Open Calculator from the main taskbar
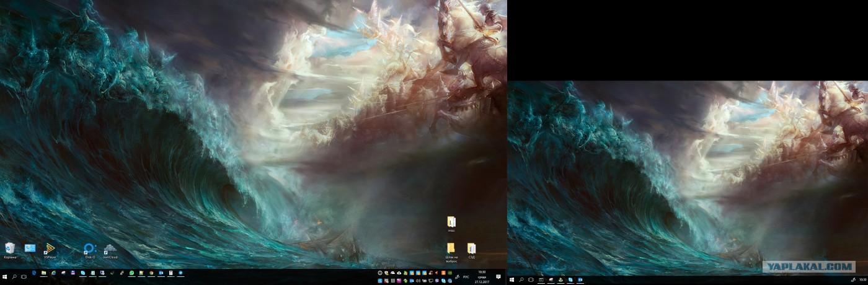The height and width of the screenshot is (285, 868). 170,273
